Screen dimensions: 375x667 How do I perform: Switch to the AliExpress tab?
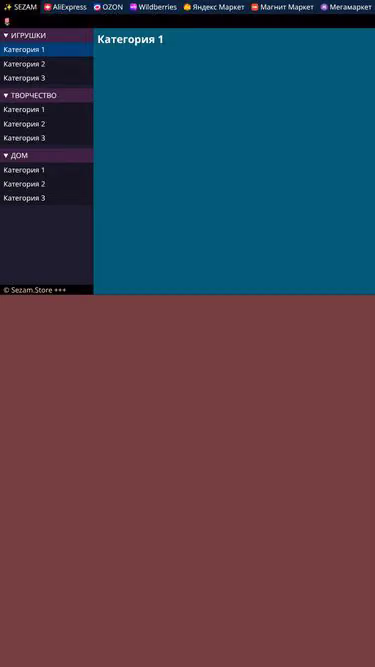tap(65, 7)
